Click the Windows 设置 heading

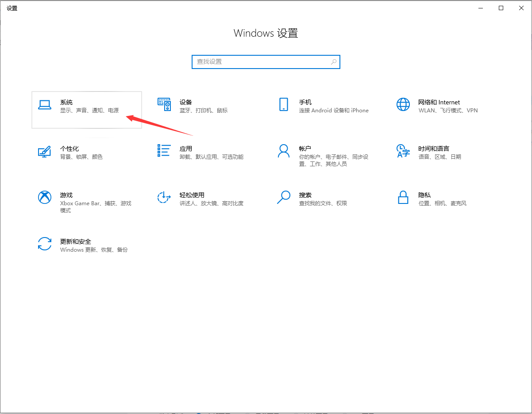[x=266, y=33]
